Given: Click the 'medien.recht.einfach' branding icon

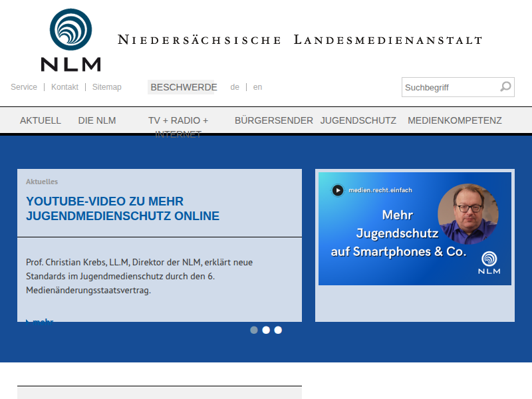Looking at the screenshot, I should point(338,190).
